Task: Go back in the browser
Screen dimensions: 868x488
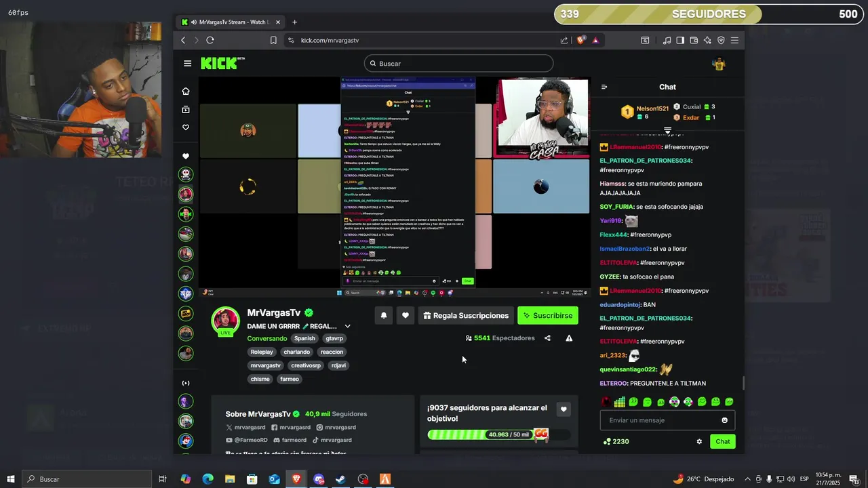Action: pyautogui.click(x=183, y=40)
